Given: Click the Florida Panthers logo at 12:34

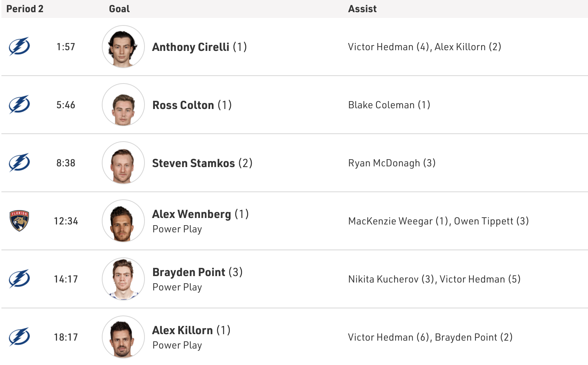Looking at the screenshot, I should 19,221.
